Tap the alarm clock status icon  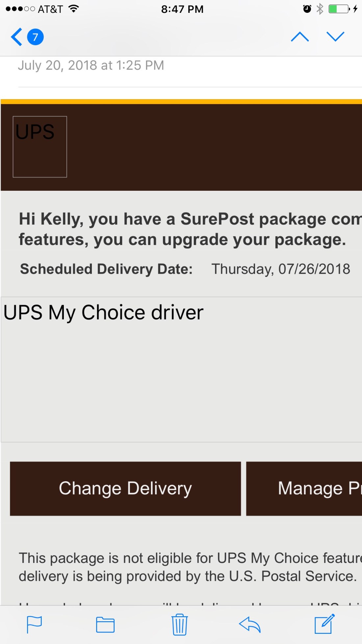tap(307, 9)
